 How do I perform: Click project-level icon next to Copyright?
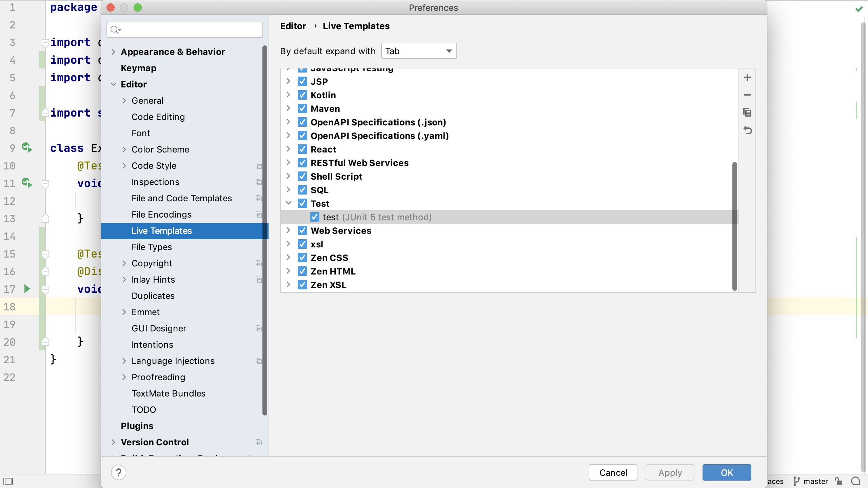point(259,263)
